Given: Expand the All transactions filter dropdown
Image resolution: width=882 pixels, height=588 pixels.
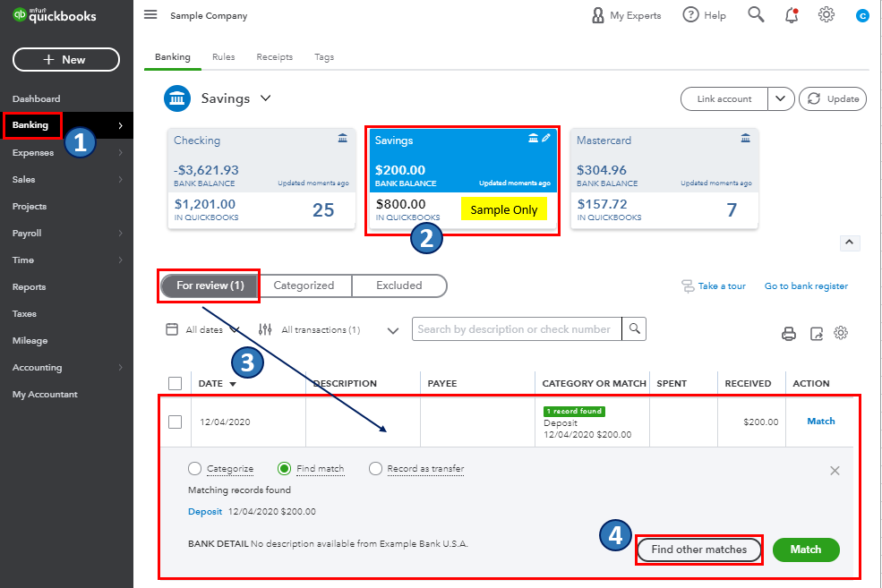Looking at the screenshot, I should pyautogui.click(x=392, y=330).
